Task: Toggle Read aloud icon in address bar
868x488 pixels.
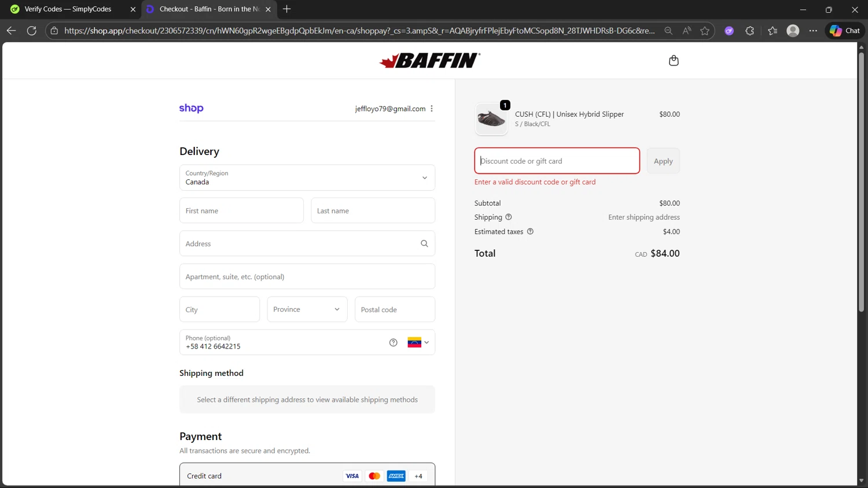Action: [687, 31]
